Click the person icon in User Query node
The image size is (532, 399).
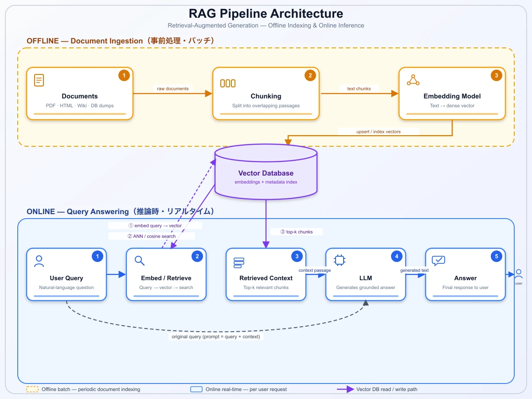tap(39, 261)
